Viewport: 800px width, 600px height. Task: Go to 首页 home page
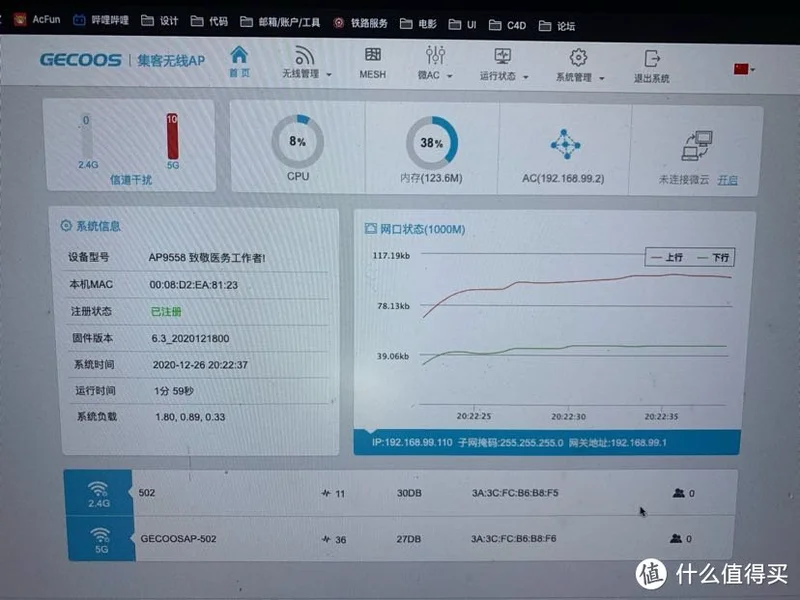click(239, 62)
